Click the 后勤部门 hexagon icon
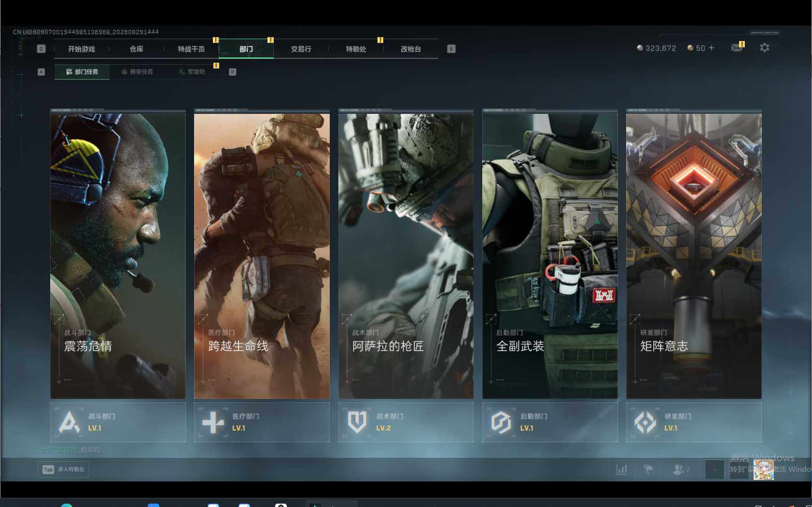Screen dimensions: 812x507 (501, 422)
